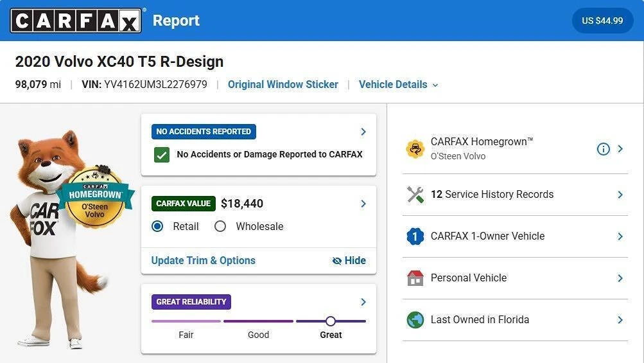
Task: Click the blue 1-Owner badge icon
Action: pos(415,236)
